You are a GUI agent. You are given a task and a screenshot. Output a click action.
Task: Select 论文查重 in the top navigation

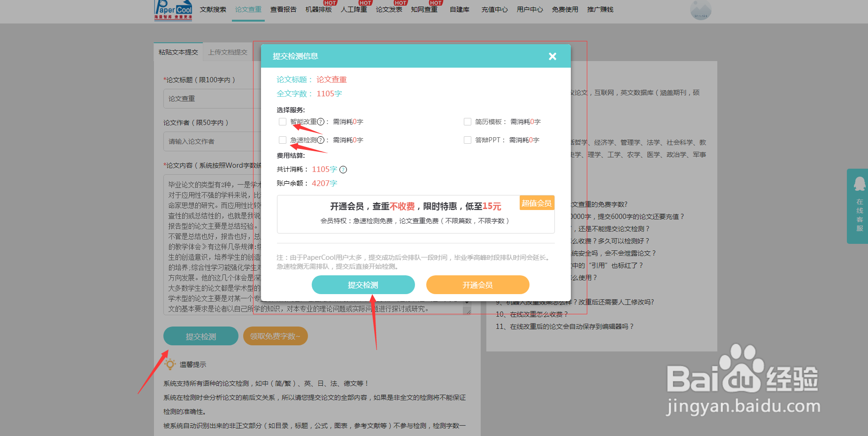[248, 9]
